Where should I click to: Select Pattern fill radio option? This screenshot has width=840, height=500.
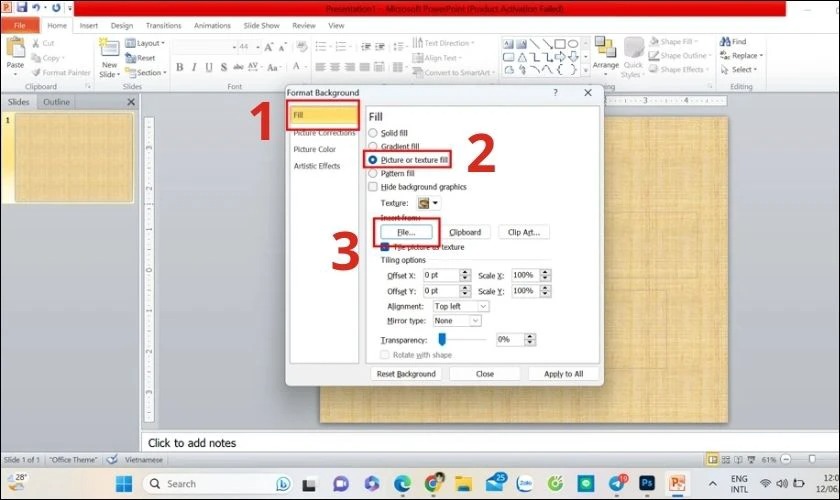click(373, 173)
